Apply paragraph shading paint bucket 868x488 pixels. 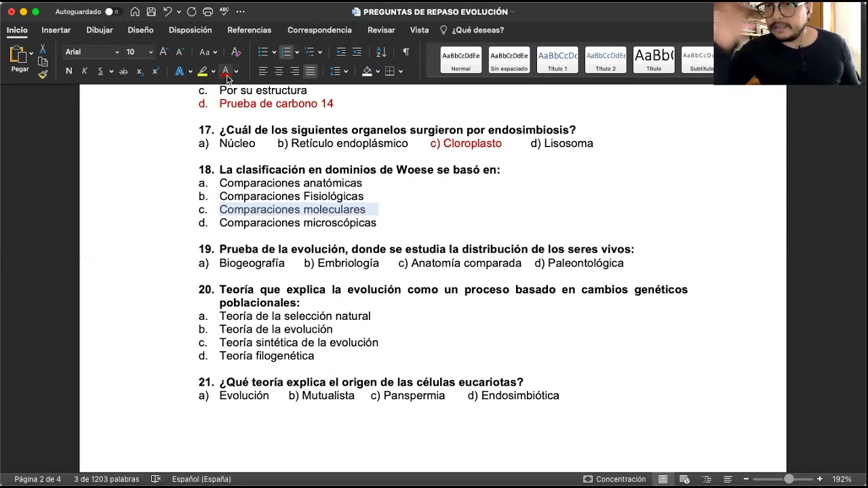point(367,71)
